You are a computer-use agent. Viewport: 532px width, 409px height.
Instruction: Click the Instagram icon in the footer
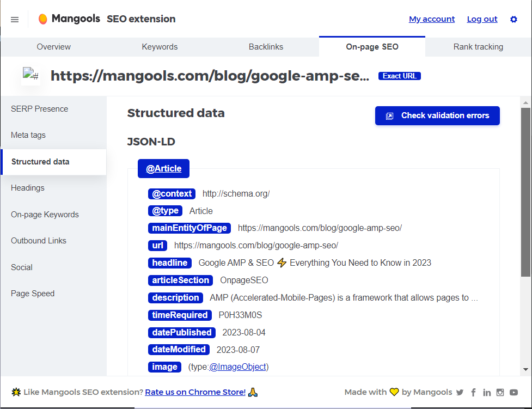[500, 392]
